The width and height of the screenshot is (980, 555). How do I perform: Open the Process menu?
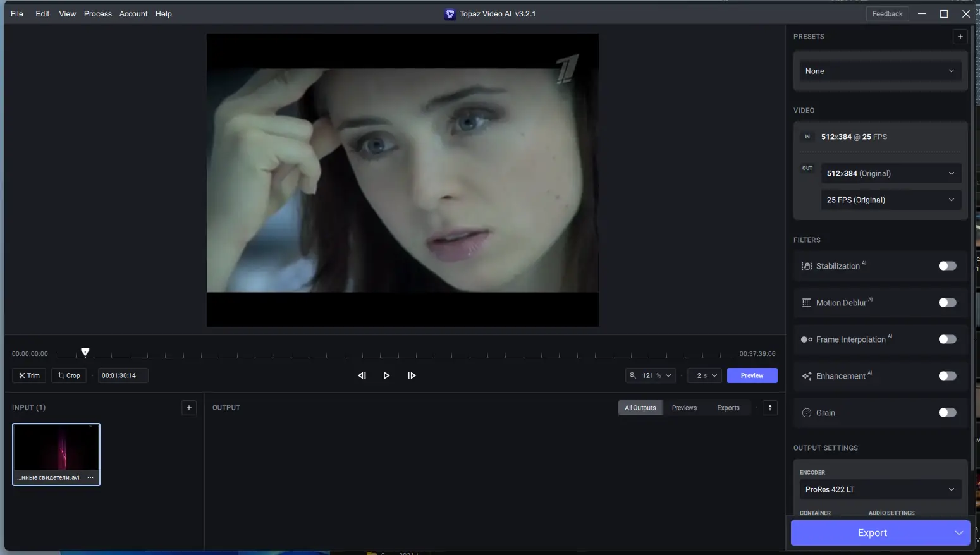click(97, 14)
